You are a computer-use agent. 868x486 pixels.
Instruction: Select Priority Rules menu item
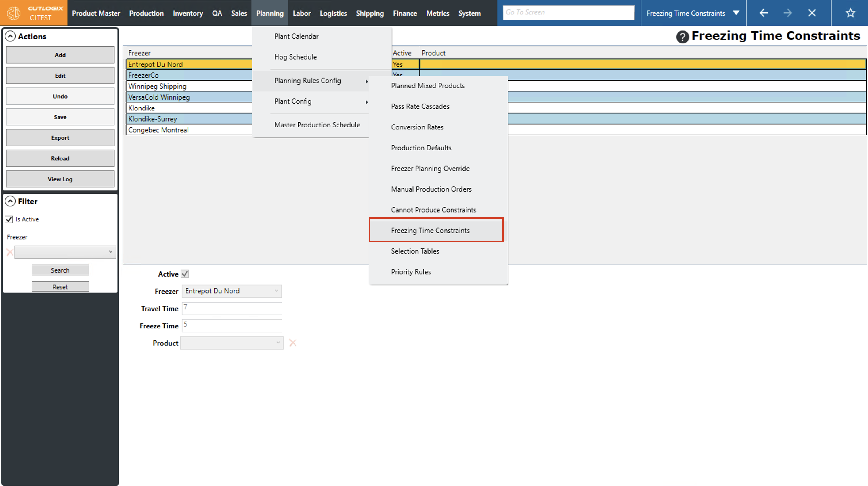coord(411,272)
